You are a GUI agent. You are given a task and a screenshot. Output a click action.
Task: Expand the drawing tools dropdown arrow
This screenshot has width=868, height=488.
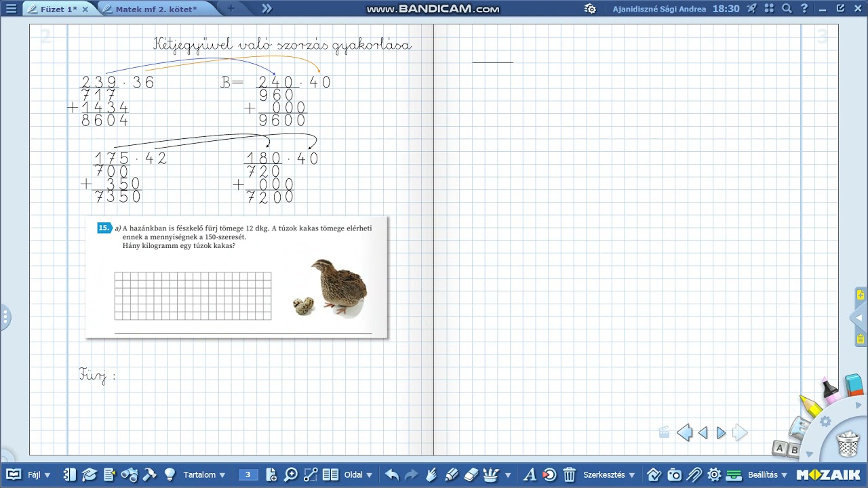(508, 476)
